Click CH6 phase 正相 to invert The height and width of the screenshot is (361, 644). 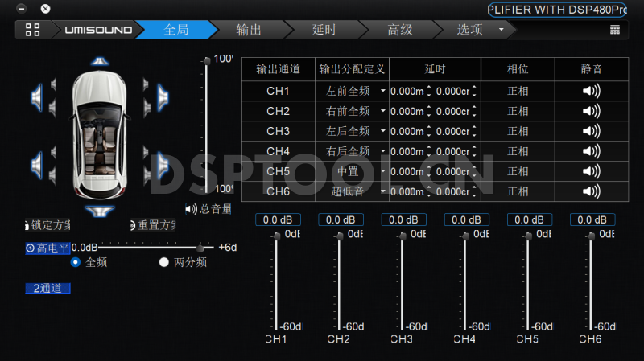coord(518,191)
